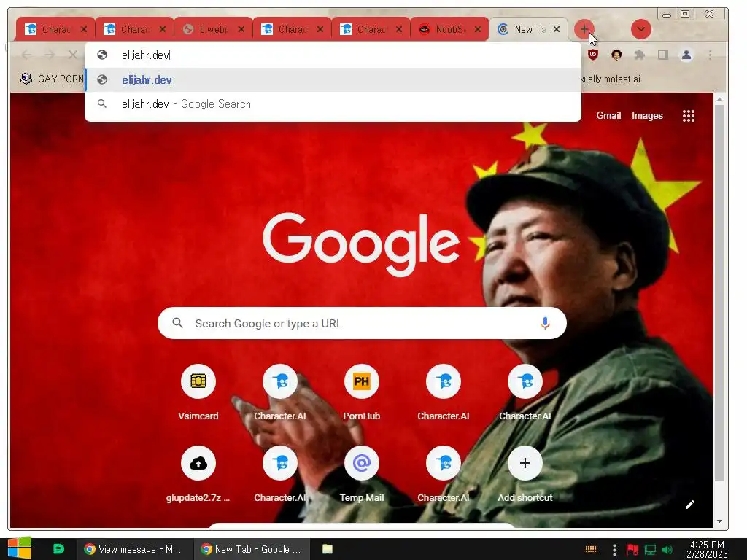Select elijahr.dev URL suggestion
The height and width of the screenshot is (560, 747).
point(333,80)
